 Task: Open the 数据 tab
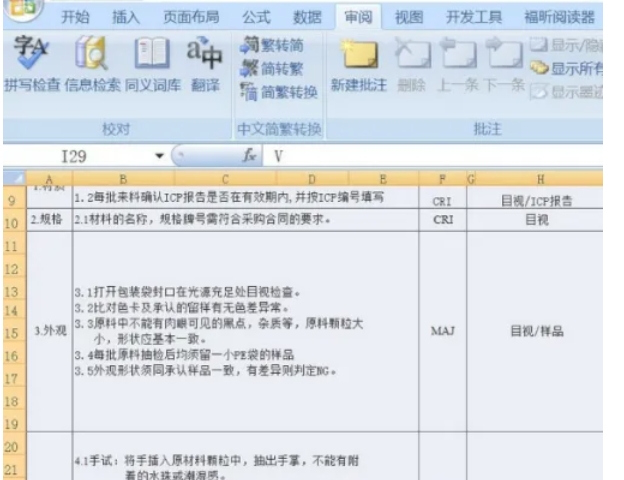[x=307, y=17]
